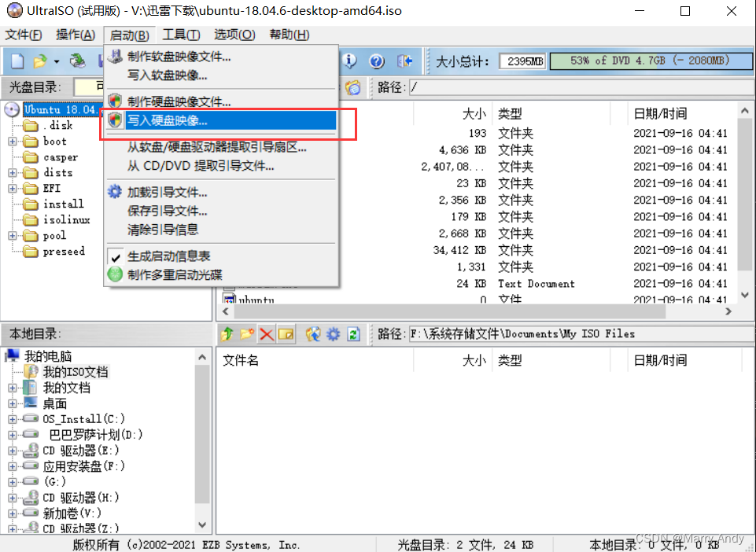Screen dimensions: 756x552
Task: Choose 保存引导文件... menu entry
Action: [221, 211]
